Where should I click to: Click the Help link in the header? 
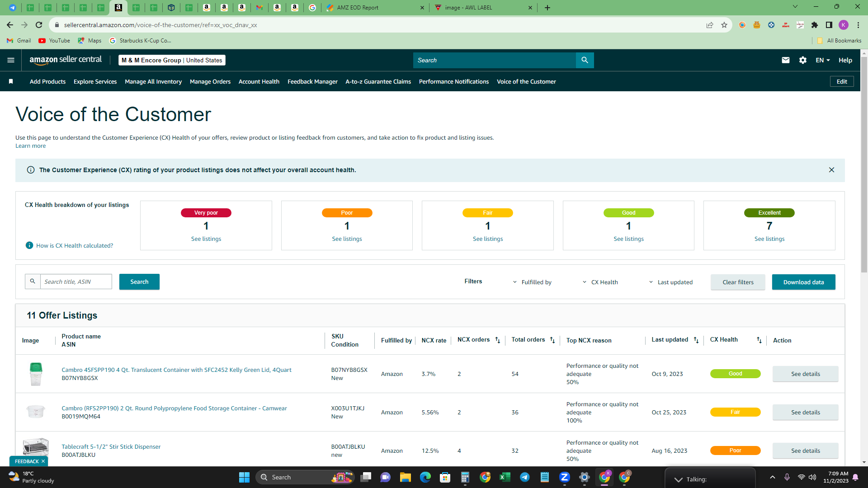coord(845,60)
